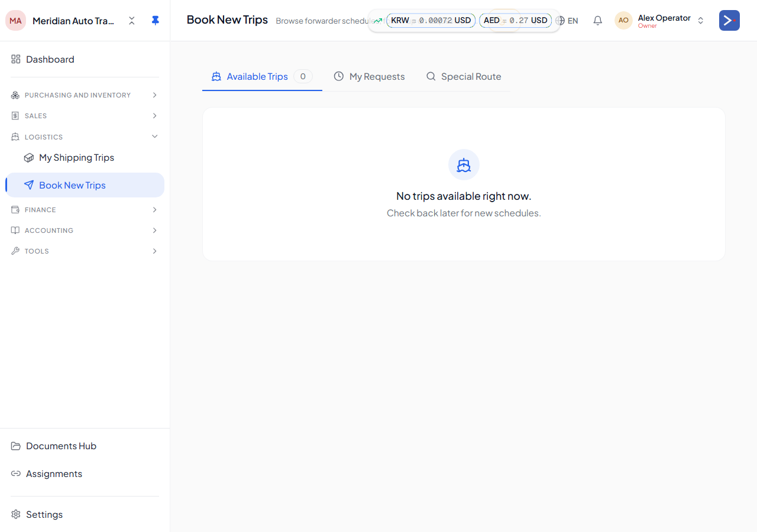The image size is (757, 532).
Task: Click the Documents Hub folder icon
Action: [x=16, y=446]
